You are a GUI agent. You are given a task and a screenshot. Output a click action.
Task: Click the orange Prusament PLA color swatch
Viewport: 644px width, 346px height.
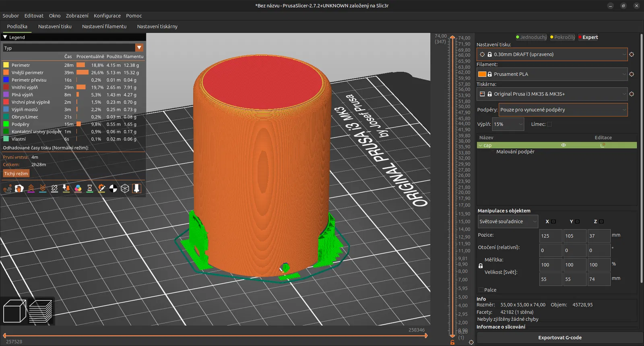click(482, 74)
